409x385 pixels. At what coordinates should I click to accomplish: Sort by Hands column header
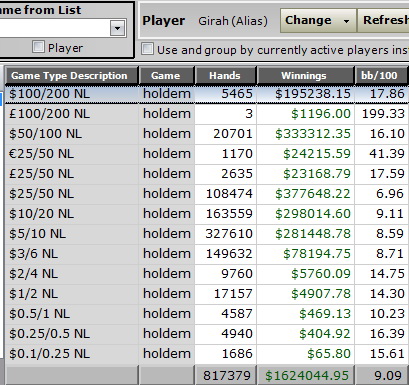[x=225, y=76]
